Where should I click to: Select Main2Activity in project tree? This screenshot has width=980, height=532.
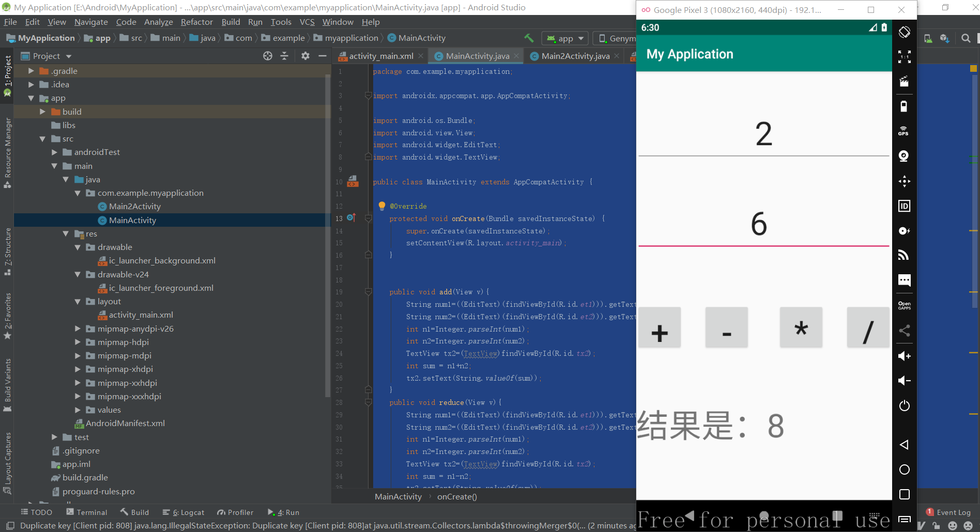[135, 206]
